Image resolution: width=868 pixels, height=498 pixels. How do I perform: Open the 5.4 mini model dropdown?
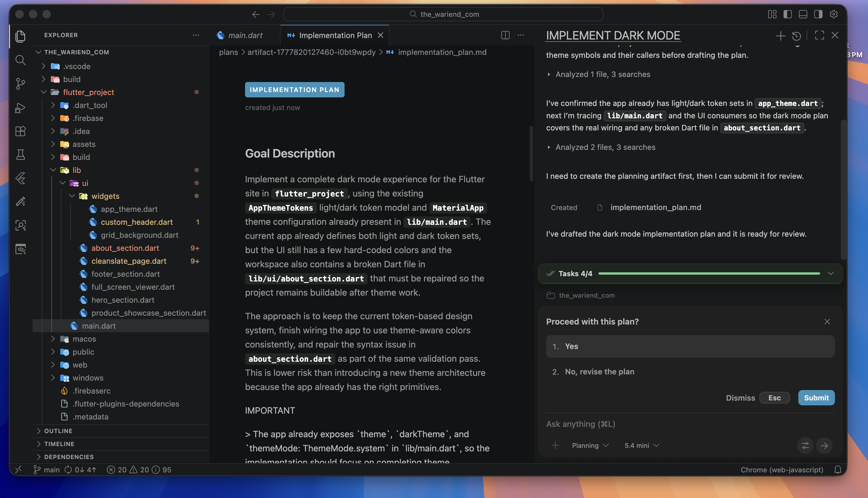click(x=642, y=445)
